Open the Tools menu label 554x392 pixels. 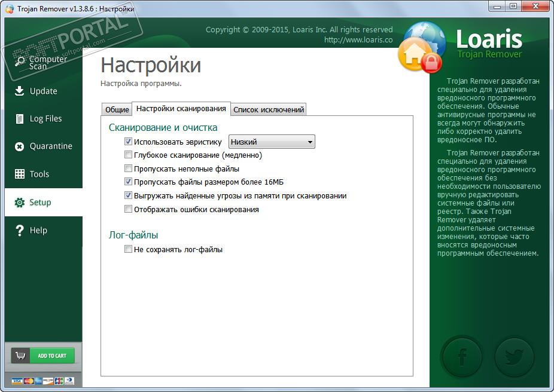[39, 174]
